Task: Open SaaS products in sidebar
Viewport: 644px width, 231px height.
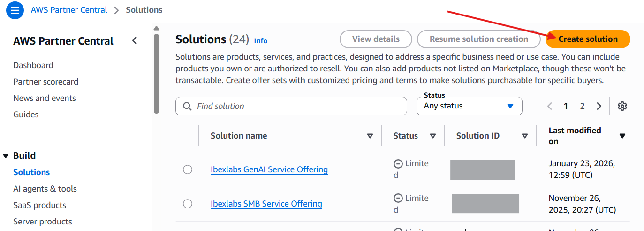Action: 39,205
